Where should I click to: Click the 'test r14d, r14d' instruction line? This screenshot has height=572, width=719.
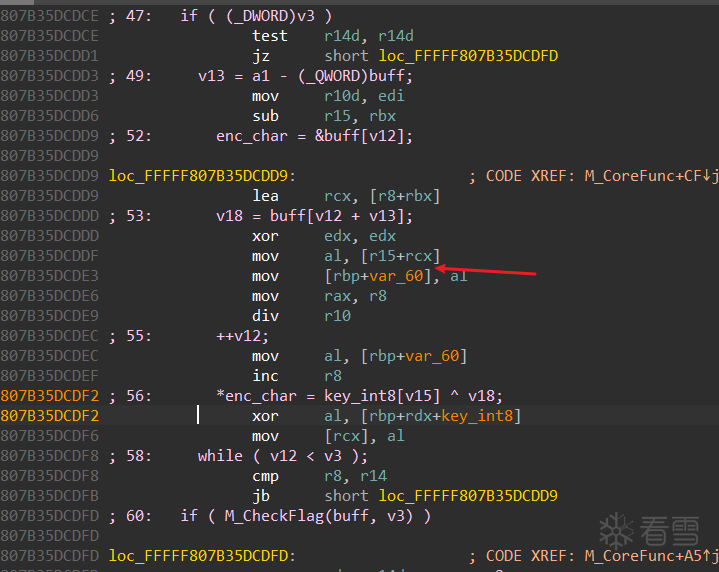332,36
